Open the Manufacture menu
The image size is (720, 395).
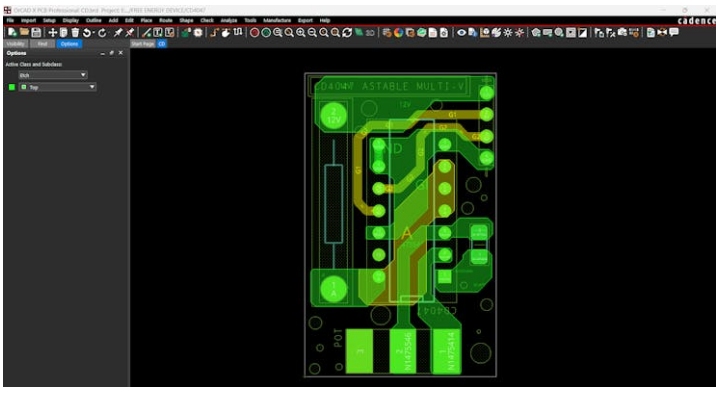pyautogui.click(x=277, y=20)
